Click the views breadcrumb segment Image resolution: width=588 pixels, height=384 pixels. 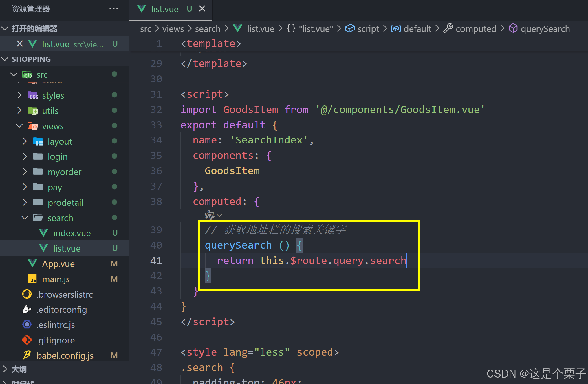pyautogui.click(x=173, y=29)
